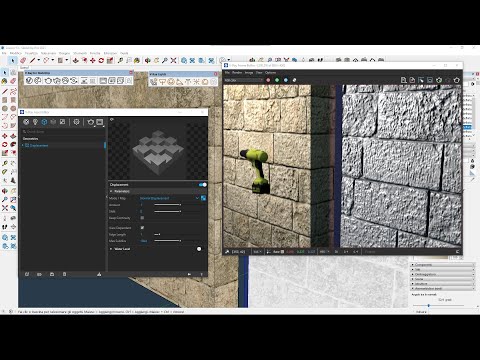This screenshot has height=360, width=480.
Task: Click the render teapot in Asset Editor
Action: [90, 122]
